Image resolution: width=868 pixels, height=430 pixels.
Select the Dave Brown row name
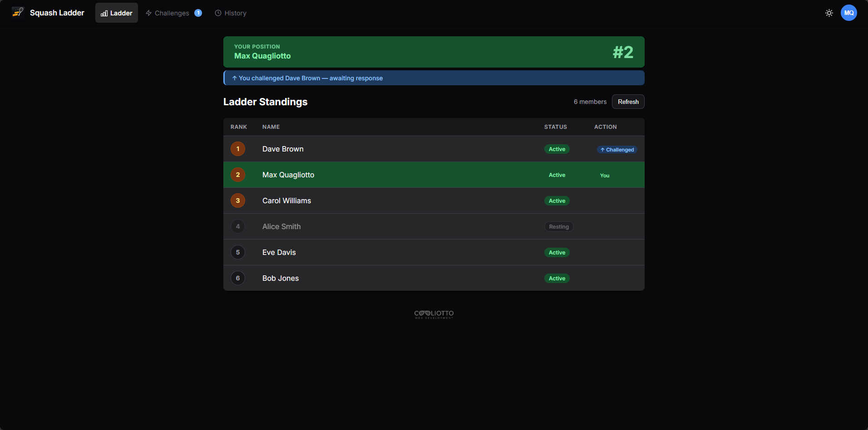point(283,149)
